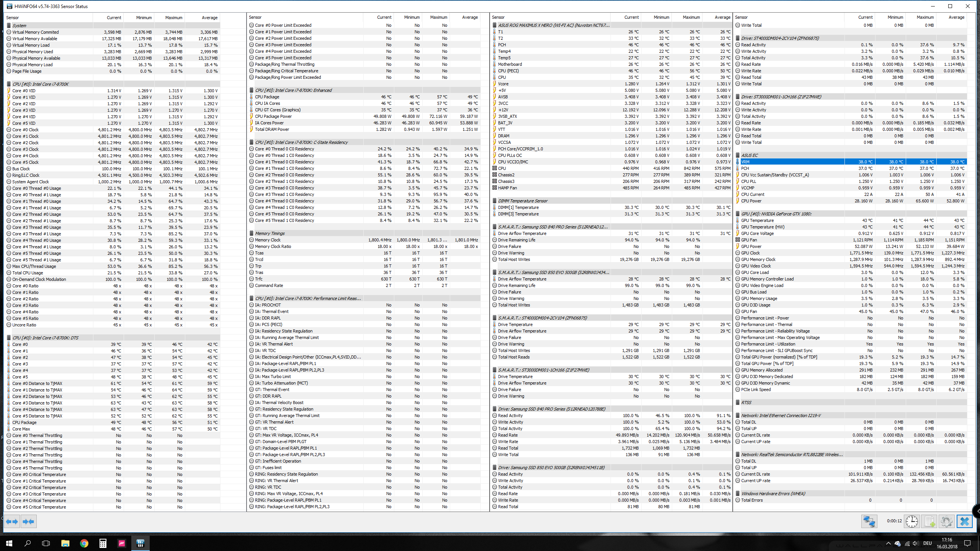
Task: Select the Total CPU Usage row
Action: [28, 273]
